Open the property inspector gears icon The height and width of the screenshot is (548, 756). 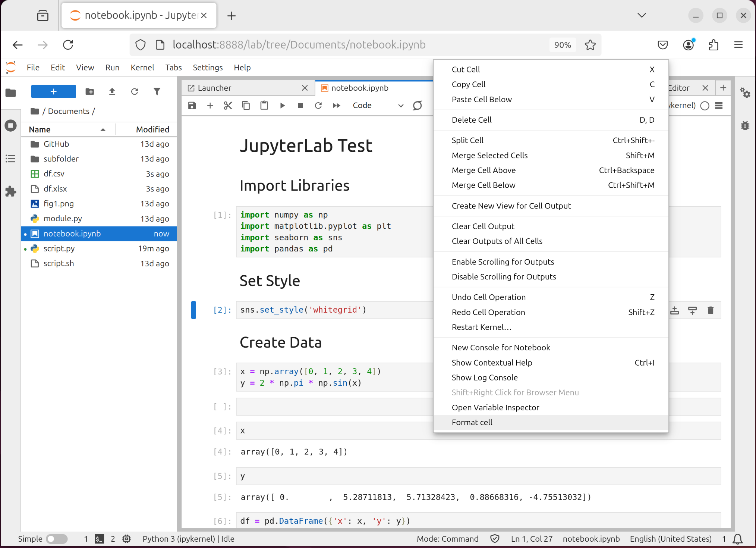(745, 93)
